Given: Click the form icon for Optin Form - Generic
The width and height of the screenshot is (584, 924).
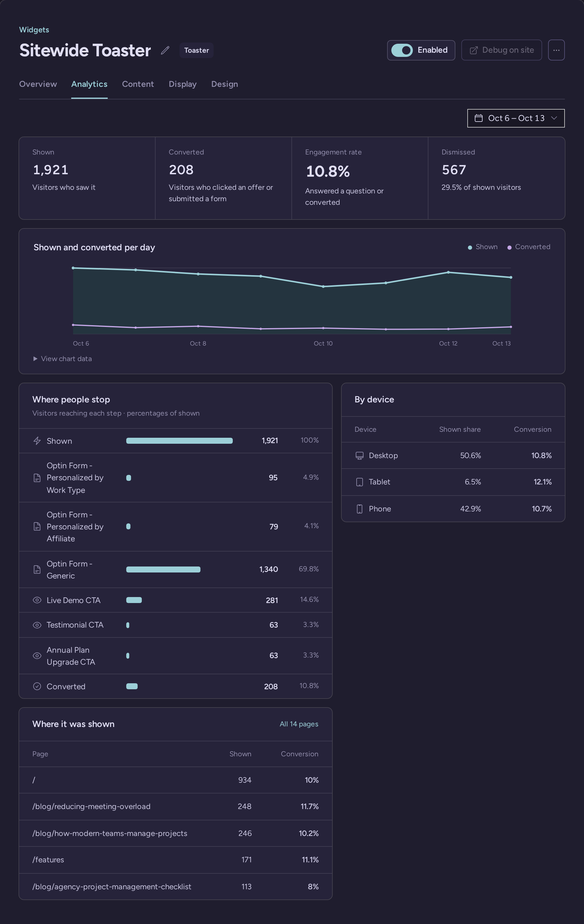Looking at the screenshot, I should [37, 569].
